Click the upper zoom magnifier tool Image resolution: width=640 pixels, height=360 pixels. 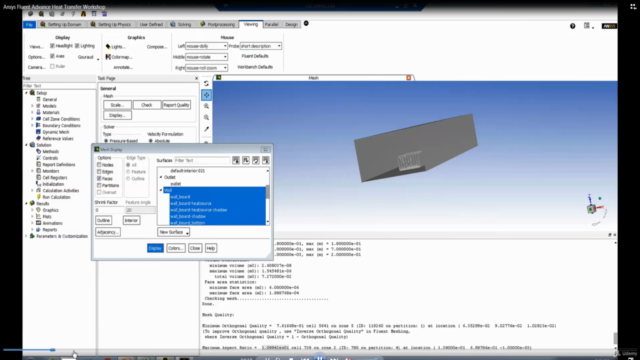click(x=206, y=106)
